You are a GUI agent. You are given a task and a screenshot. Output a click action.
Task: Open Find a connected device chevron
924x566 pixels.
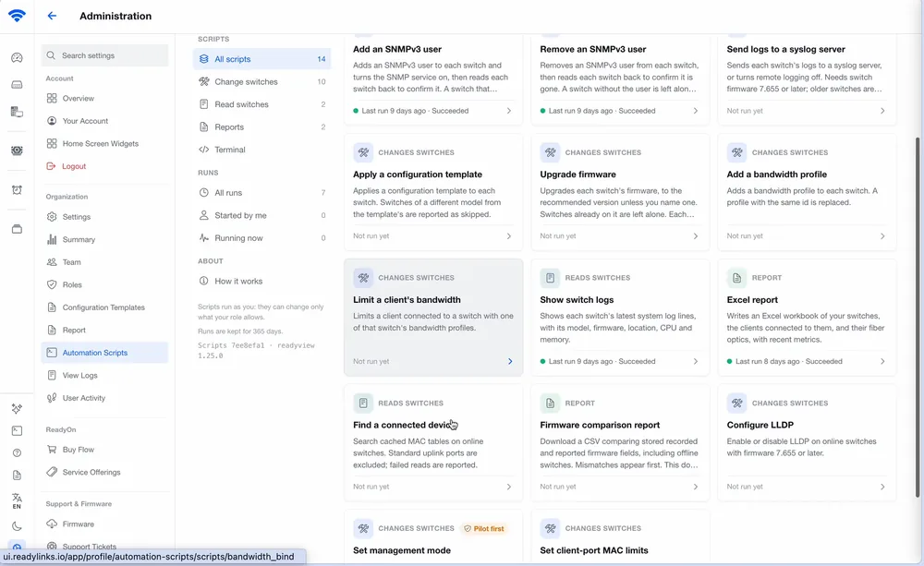tap(509, 488)
